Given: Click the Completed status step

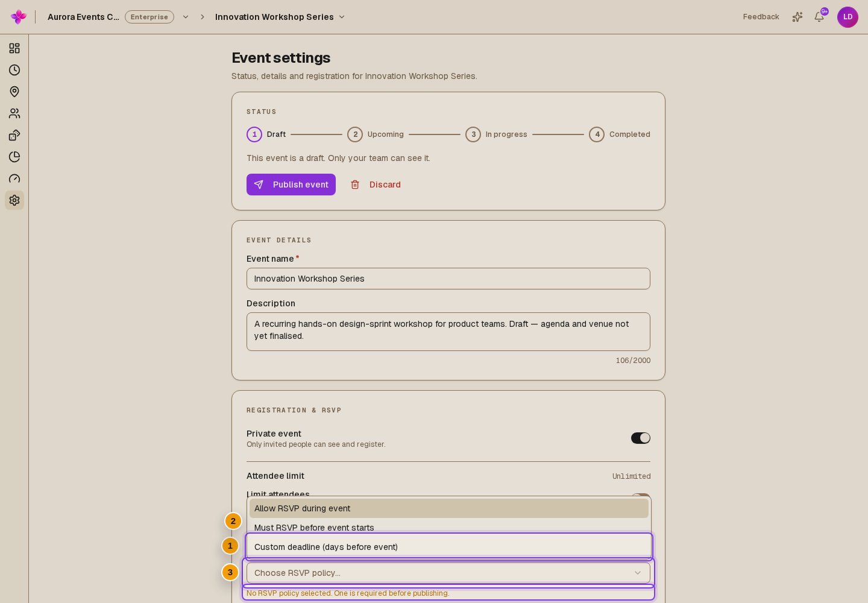Looking at the screenshot, I should tap(620, 134).
